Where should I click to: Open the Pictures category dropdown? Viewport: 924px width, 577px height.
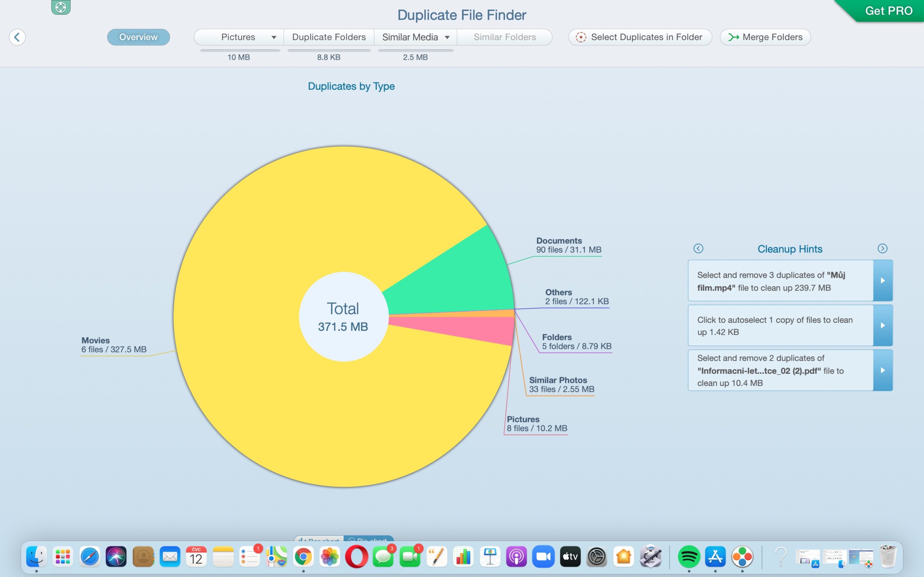click(x=274, y=37)
